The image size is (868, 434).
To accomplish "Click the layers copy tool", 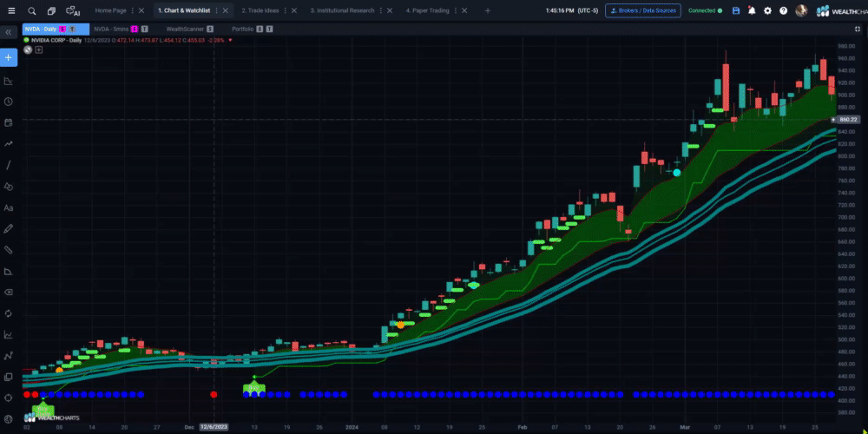I will (9, 377).
